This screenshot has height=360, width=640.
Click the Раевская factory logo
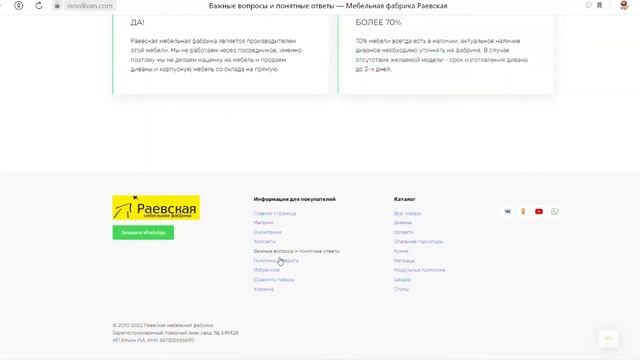click(156, 208)
